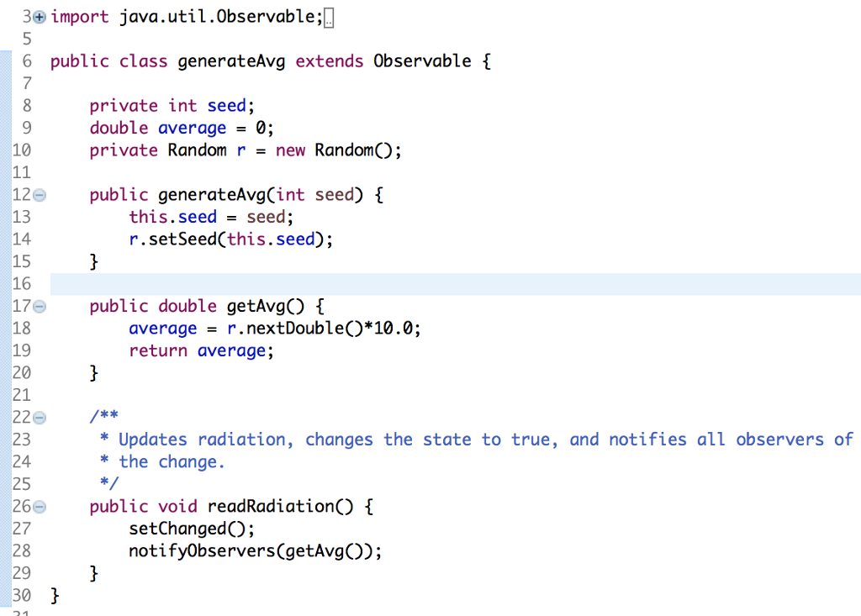861x616 pixels.
Task: Click closing brace of class on line 30
Action: point(55,596)
